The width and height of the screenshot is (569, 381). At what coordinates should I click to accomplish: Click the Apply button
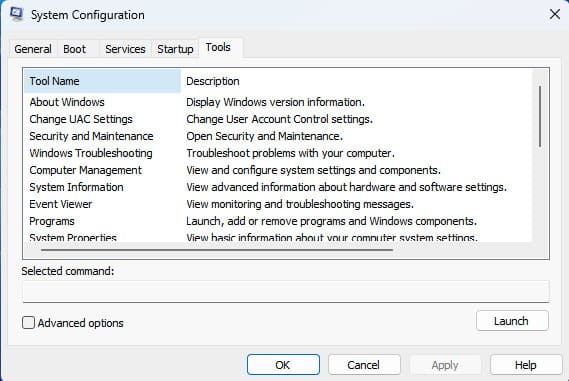pyautogui.click(x=445, y=365)
